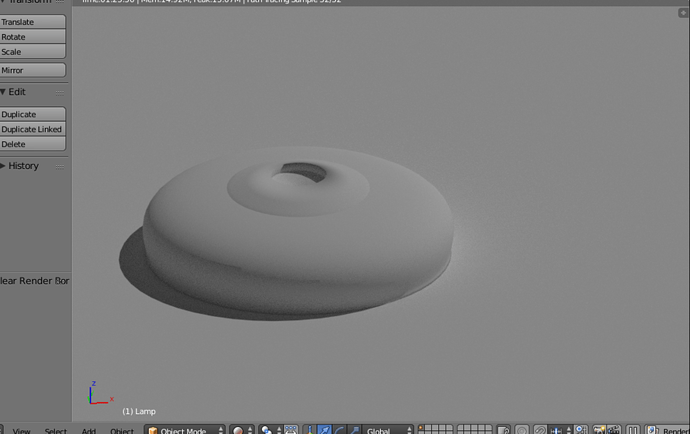Screen dimensions: 690x434
Task: Click the Scale button
Action: point(33,52)
